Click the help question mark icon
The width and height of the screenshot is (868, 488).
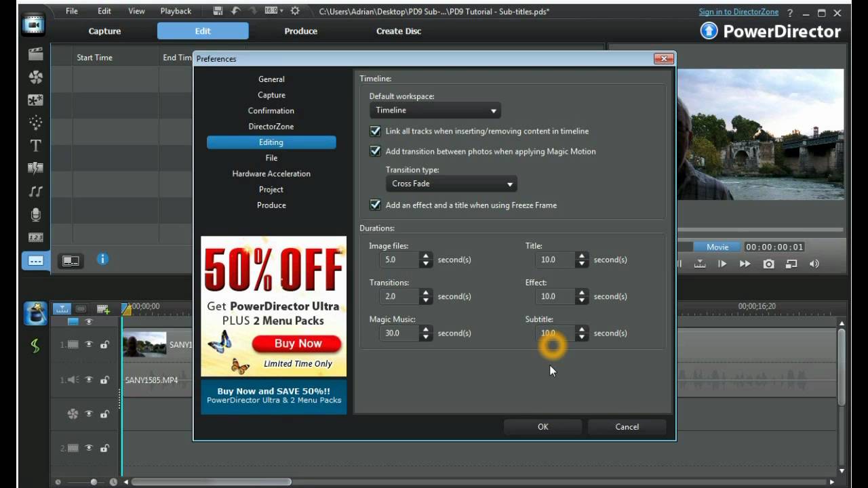pos(791,12)
